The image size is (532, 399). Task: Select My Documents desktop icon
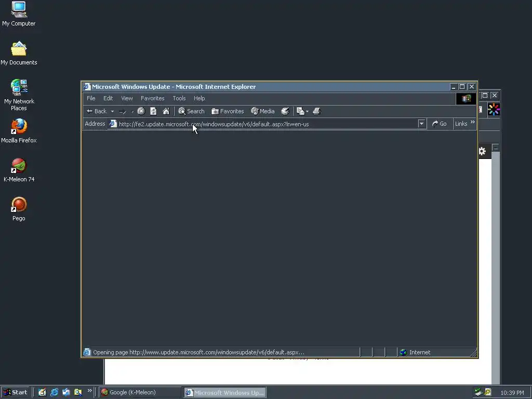[19, 54]
